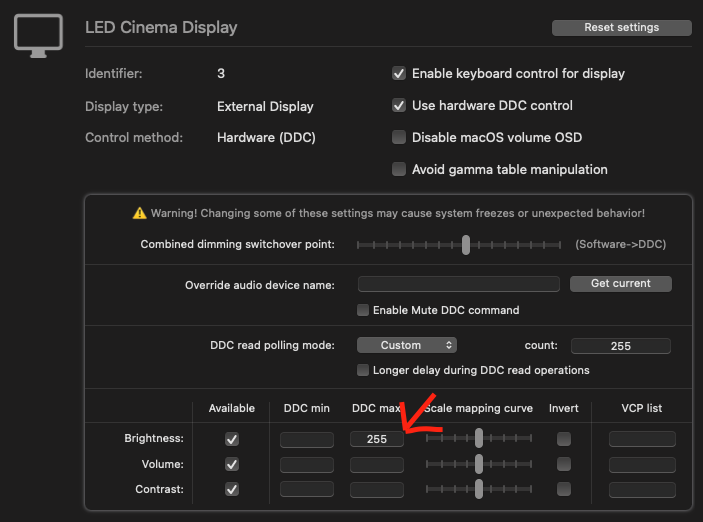Enable Disable macOS volume OSD checkbox
Viewport: 703px width, 522px height.
pyautogui.click(x=399, y=137)
